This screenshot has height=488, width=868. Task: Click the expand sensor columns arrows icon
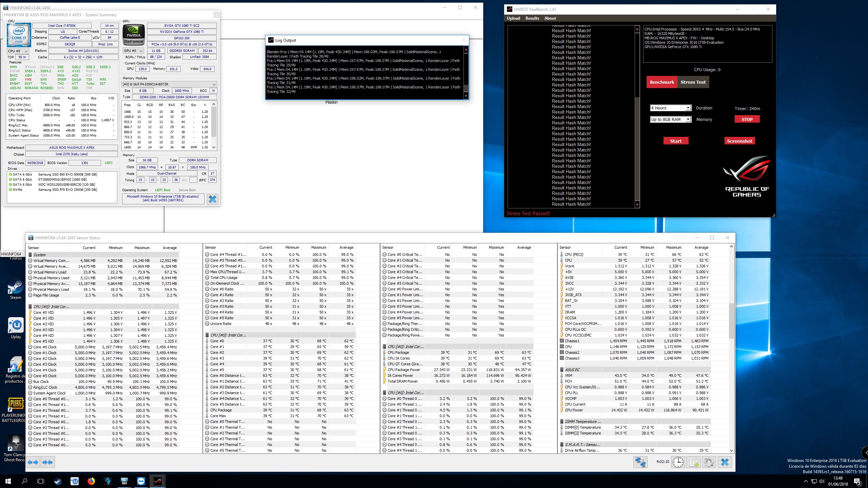33,462
